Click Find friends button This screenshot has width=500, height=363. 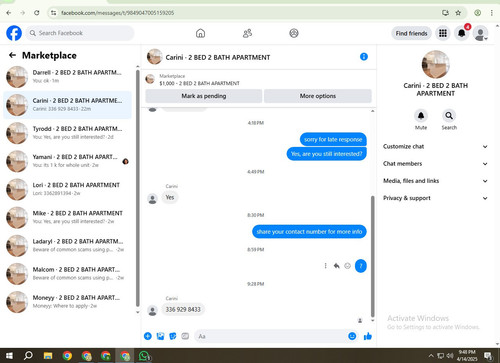411,33
